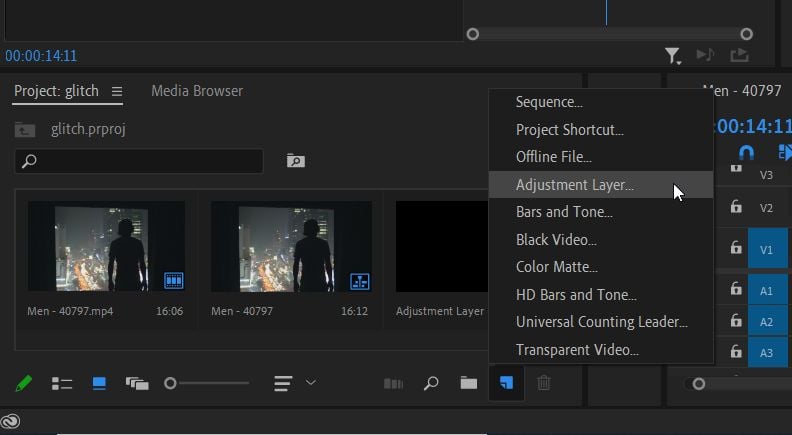Open the Project: glitch panel menu
792x435 pixels.
(x=117, y=91)
